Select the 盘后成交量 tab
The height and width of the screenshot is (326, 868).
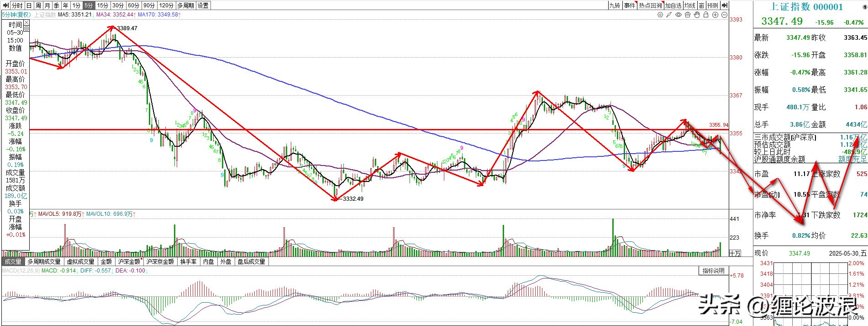pyautogui.click(x=251, y=262)
